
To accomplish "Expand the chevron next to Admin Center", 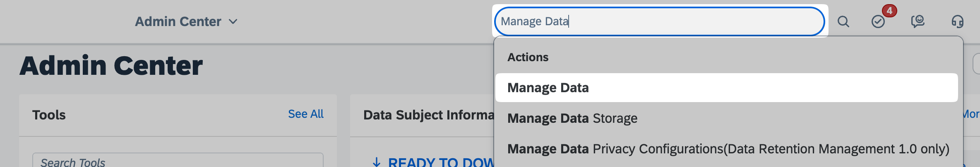I will (233, 21).
